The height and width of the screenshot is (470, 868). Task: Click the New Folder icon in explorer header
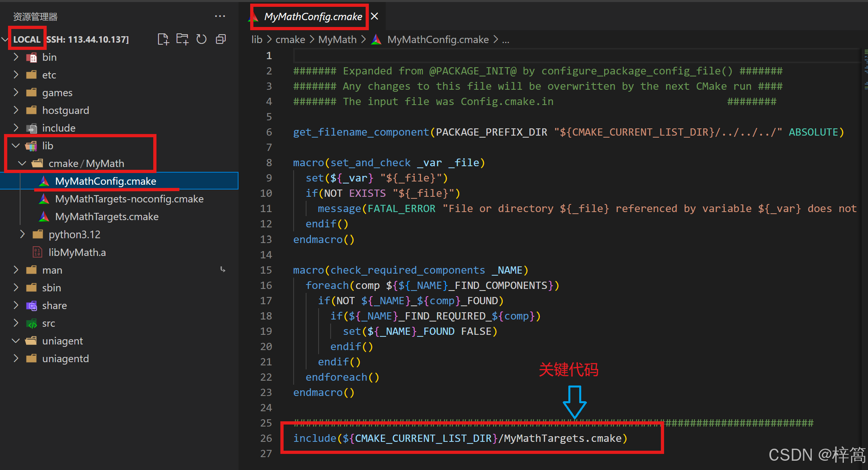182,39
